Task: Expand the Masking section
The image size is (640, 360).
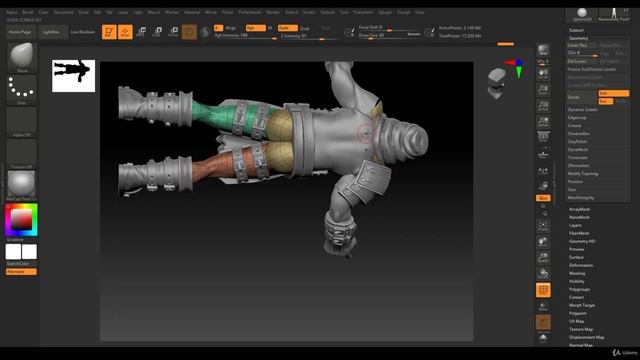Action: pyautogui.click(x=577, y=273)
